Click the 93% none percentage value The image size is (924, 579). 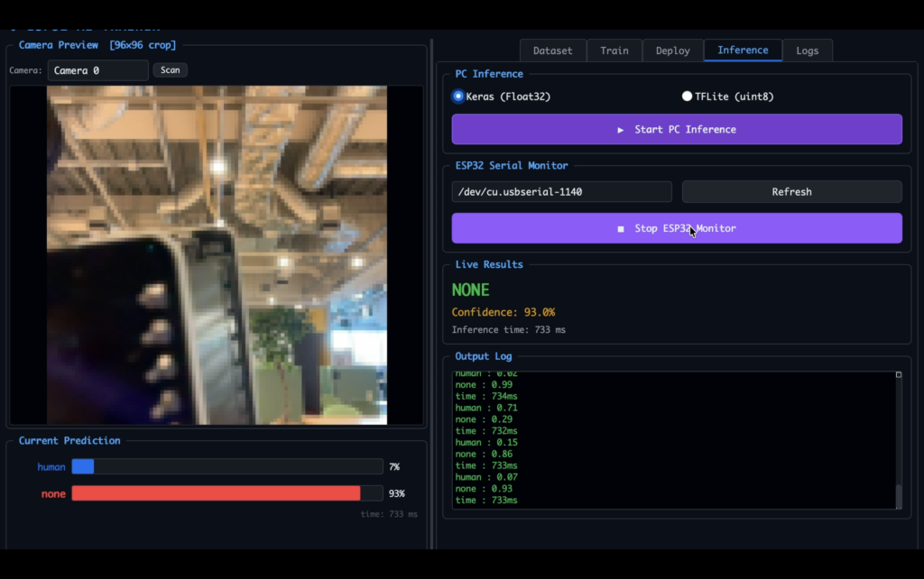pos(397,493)
